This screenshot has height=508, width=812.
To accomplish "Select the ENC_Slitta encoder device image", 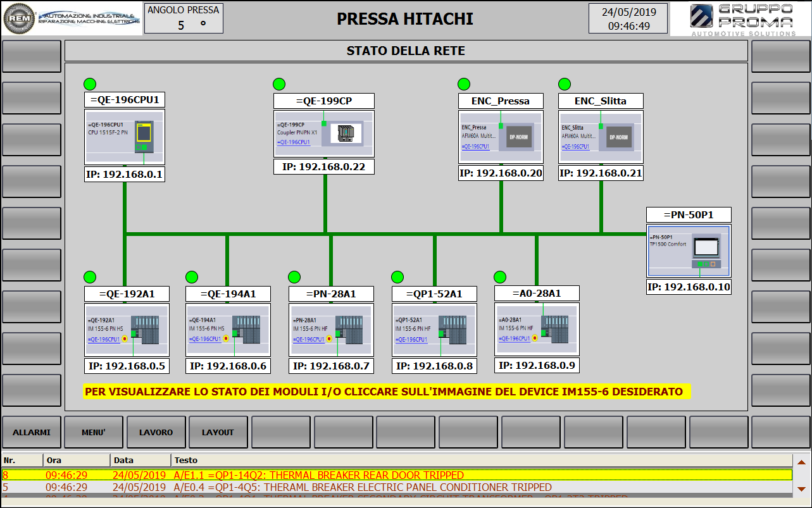I will (601, 137).
